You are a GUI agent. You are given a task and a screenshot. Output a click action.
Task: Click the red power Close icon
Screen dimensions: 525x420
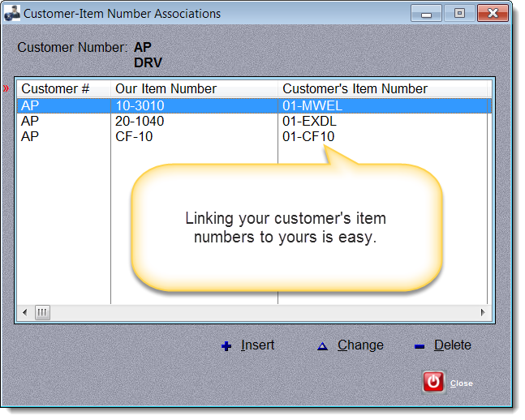point(434,382)
